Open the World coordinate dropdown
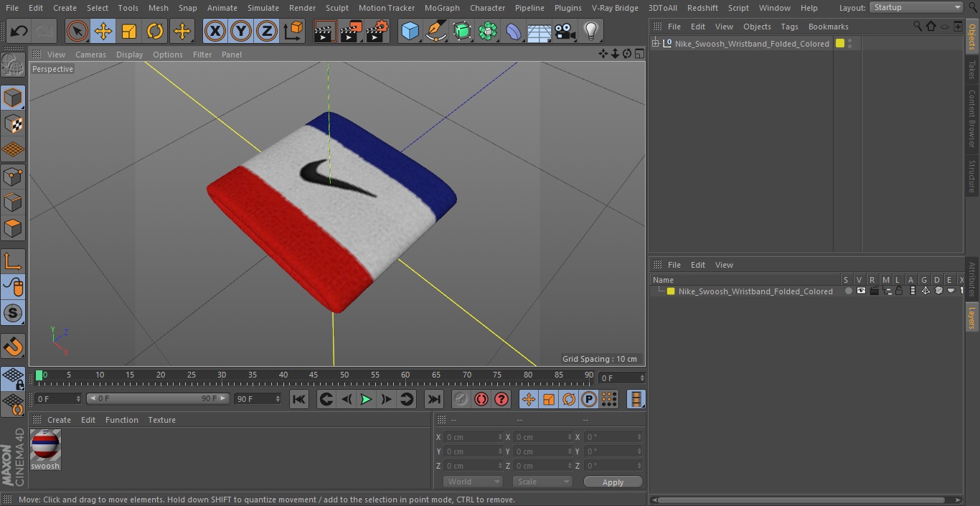This screenshot has height=506, width=980. pos(472,482)
